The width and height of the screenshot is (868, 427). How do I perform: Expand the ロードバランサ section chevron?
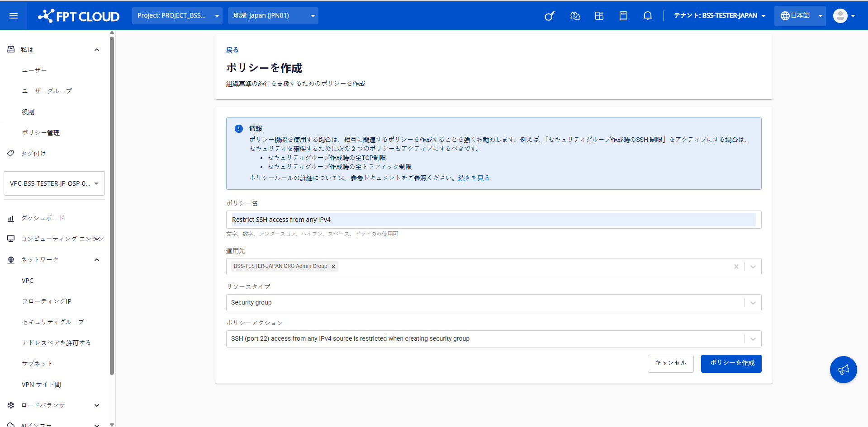97,405
